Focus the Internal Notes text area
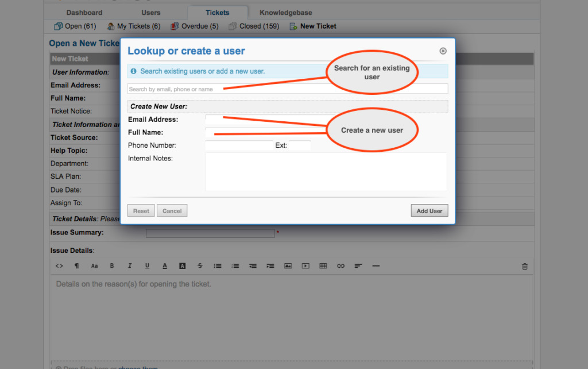 326,172
